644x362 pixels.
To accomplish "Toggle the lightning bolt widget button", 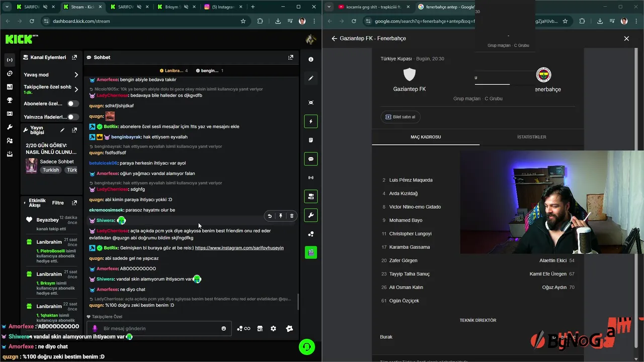I will point(311,121).
